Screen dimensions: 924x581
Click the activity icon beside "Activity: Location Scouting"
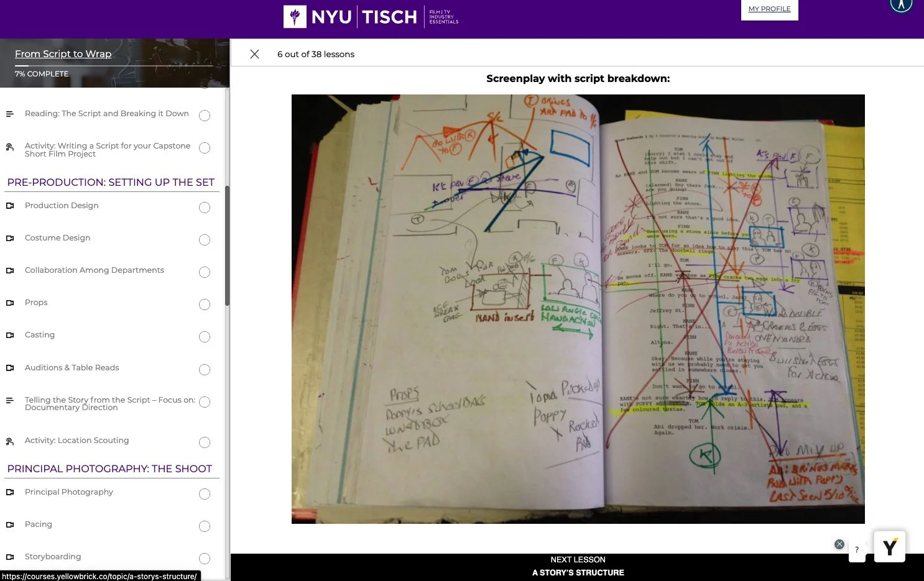click(x=10, y=442)
